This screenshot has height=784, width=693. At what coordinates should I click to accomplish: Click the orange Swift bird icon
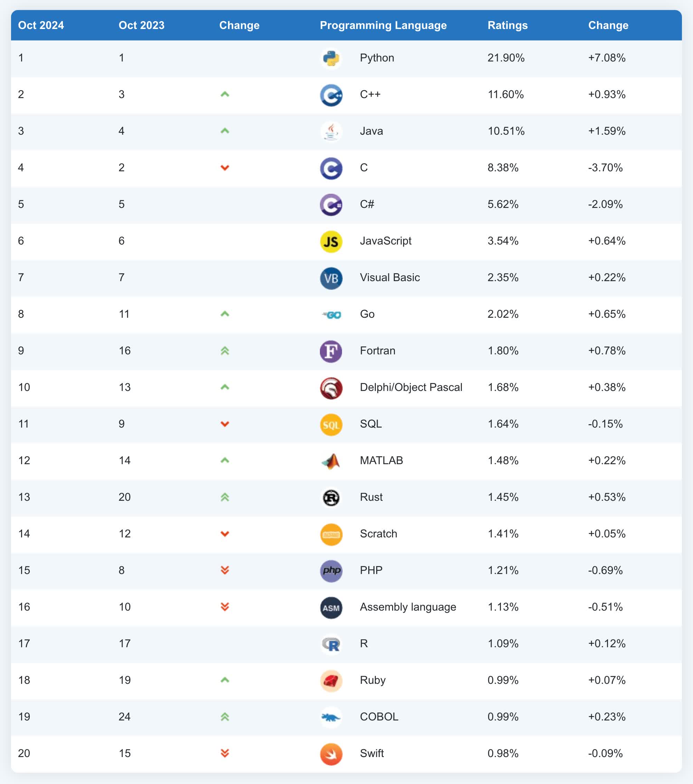331,754
